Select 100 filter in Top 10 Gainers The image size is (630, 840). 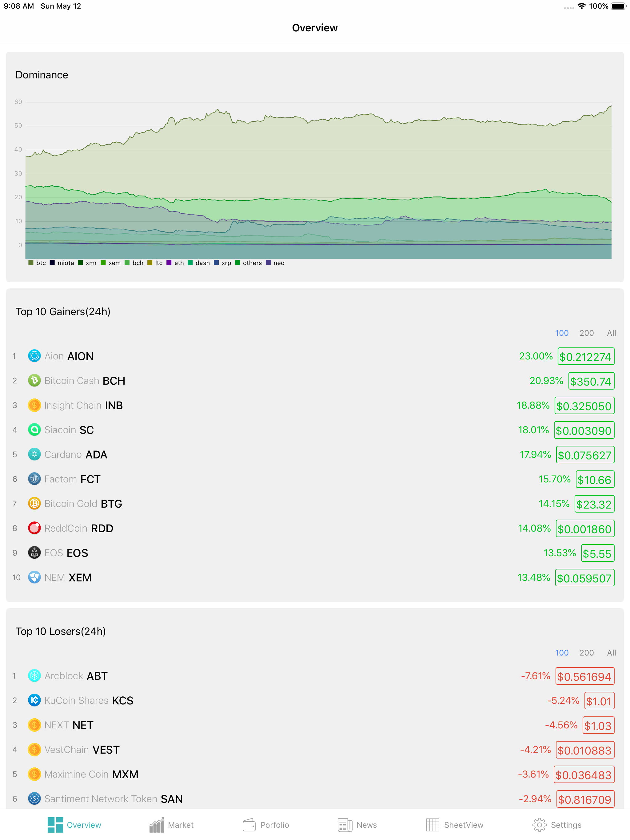pyautogui.click(x=562, y=333)
